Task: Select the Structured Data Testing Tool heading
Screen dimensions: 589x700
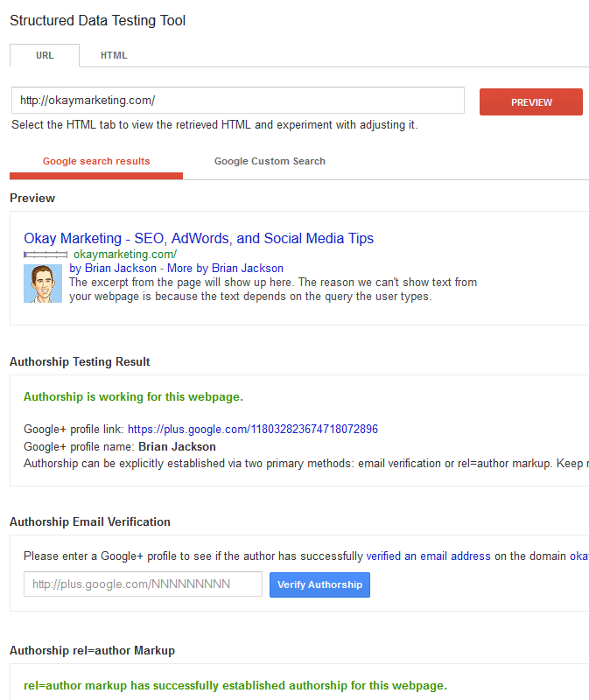Action: [97, 20]
